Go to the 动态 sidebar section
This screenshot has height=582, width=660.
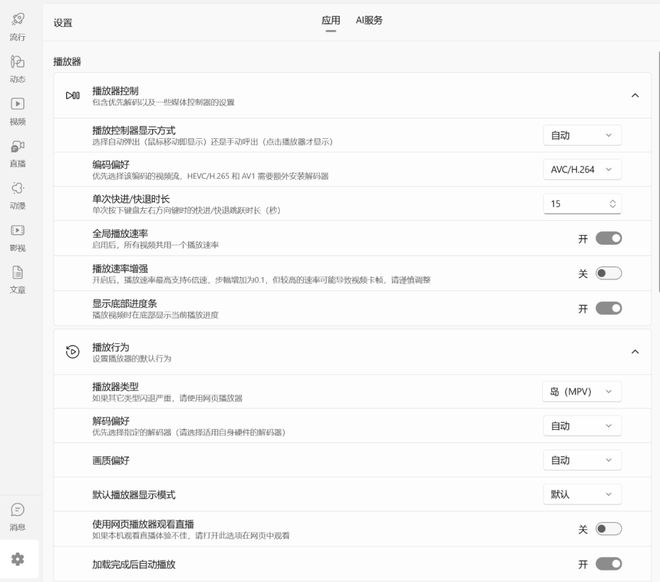(x=18, y=69)
